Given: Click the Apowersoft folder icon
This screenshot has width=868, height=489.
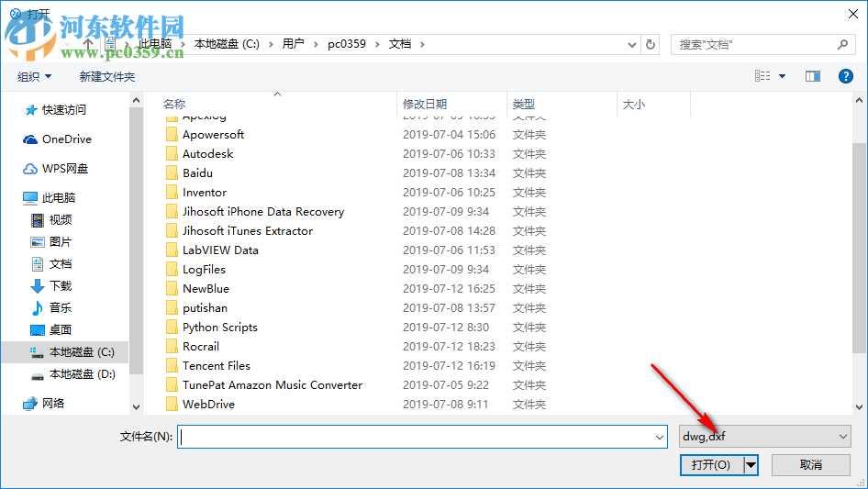Looking at the screenshot, I should 172,135.
